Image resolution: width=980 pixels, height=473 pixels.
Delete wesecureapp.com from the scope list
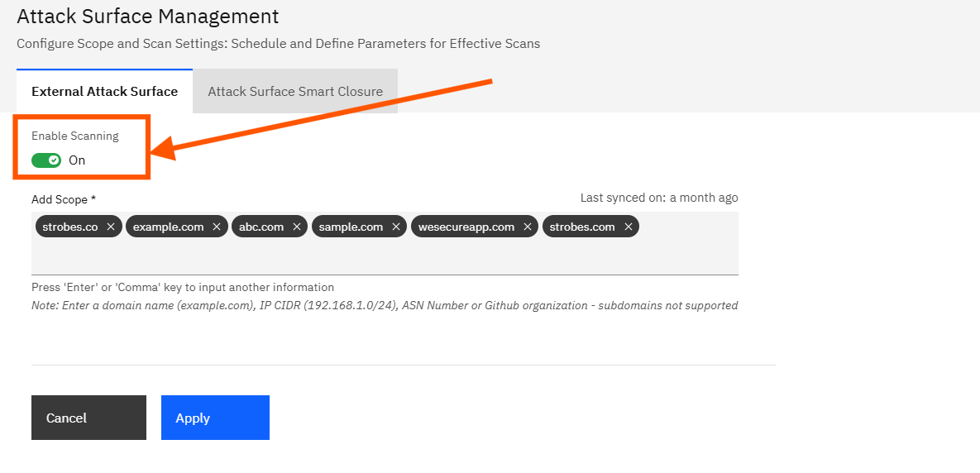pyautogui.click(x=528, y=227)
